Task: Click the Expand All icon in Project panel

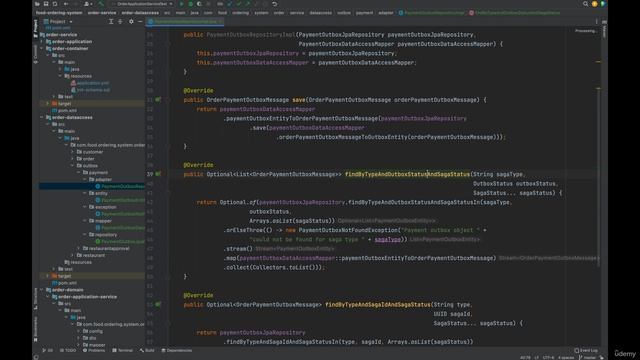Action: (x=111, y=21)
